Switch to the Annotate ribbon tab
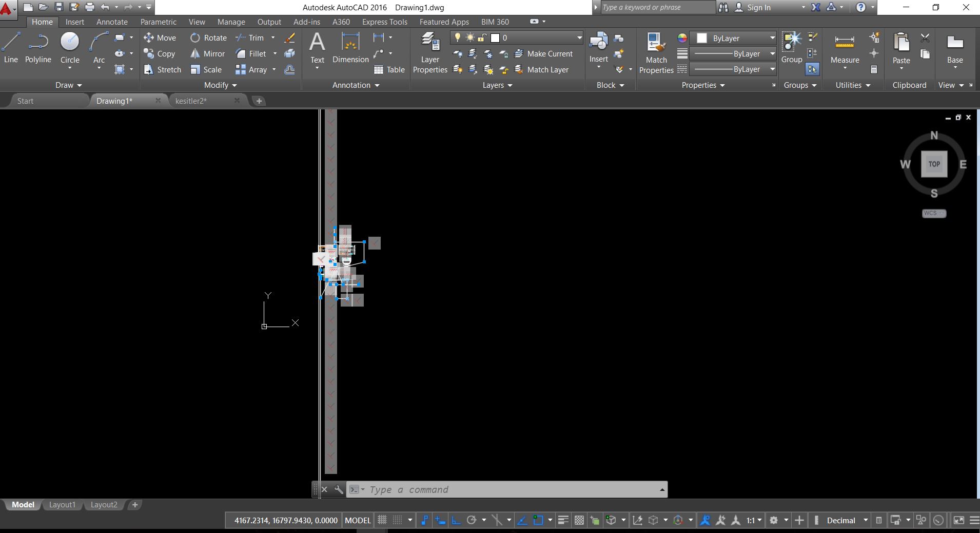The height and width of the screenshot is (533, 980). [112, 22]
